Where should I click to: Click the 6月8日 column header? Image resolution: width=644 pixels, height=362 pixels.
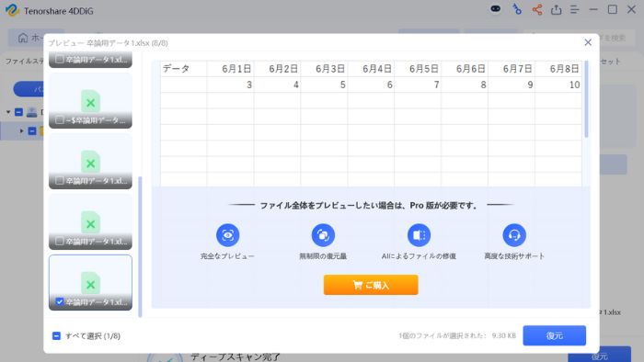click(x=558, y=69)
